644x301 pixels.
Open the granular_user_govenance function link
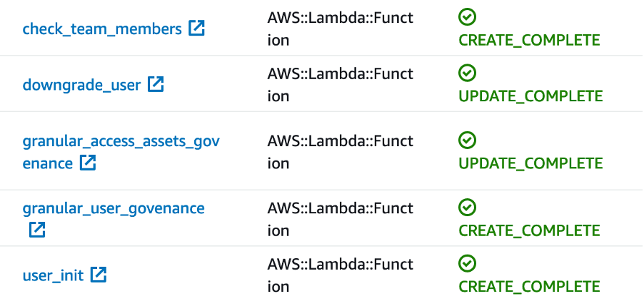coord(114,208)
